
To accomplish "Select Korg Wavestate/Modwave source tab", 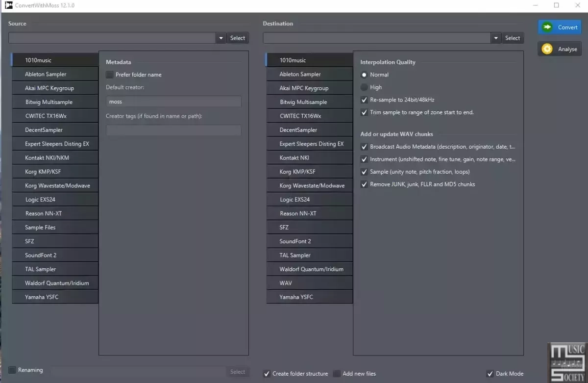I will tap(55, 185).
